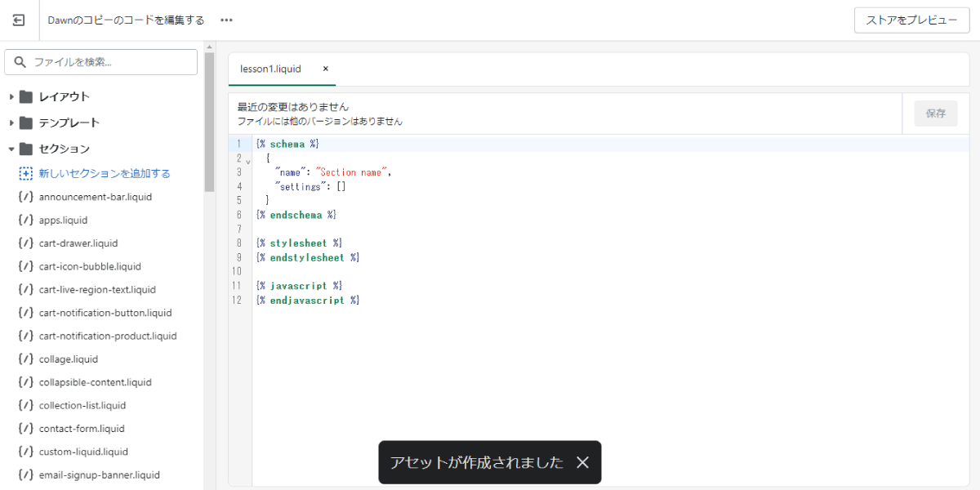Viewport: 980px width, 490px height.
Task: Expand the レイアウト folder arrow
Action: [x=11, y=97]
